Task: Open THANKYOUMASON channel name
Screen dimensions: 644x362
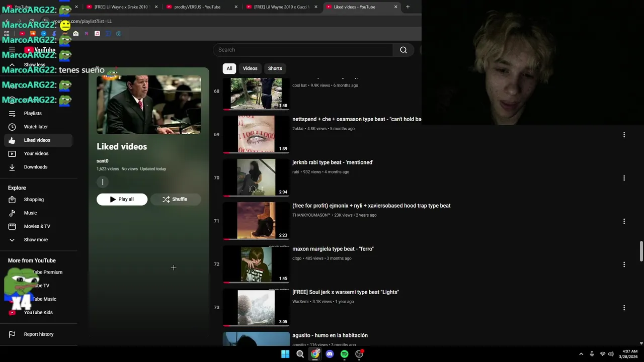Action: tap(311, 215)
